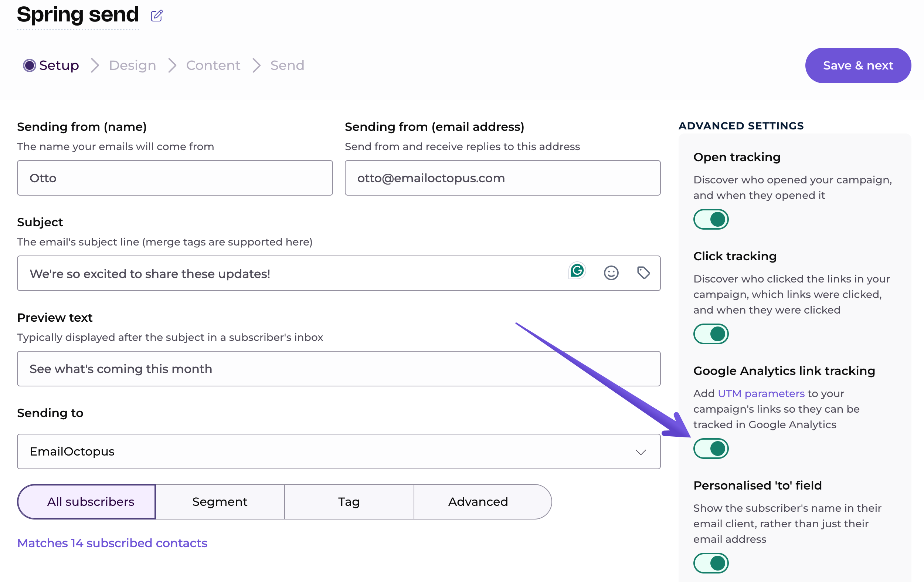The width and height of the screenshot is (924, 582).
Task: Turn off the Personalised 'to' field switch
Action: [711, 563]
